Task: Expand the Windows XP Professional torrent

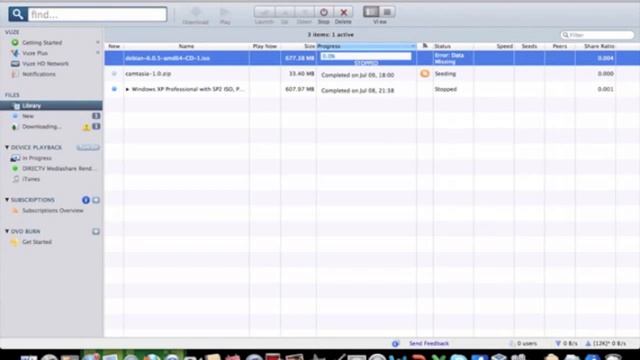Action: tap(127, 89)
